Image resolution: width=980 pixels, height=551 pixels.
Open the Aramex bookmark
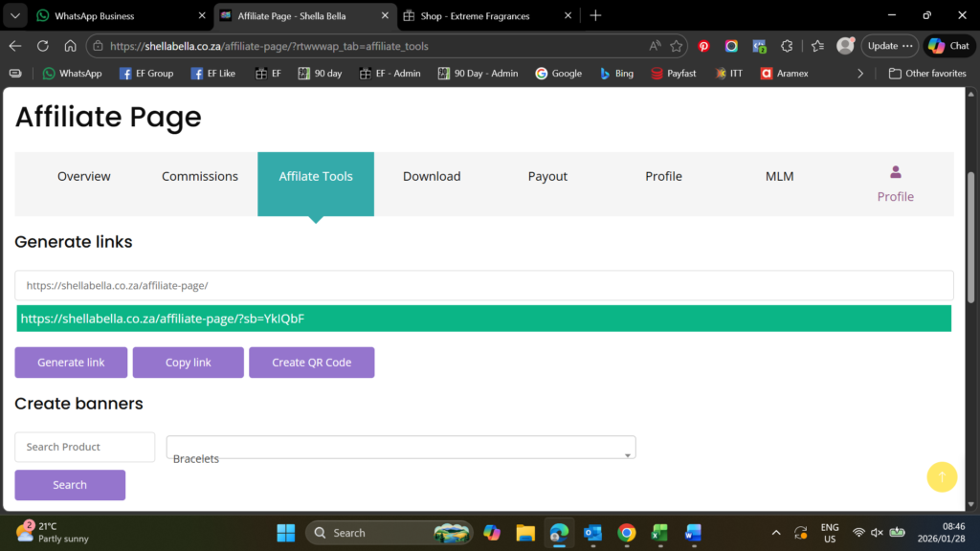tap(784, 73)
